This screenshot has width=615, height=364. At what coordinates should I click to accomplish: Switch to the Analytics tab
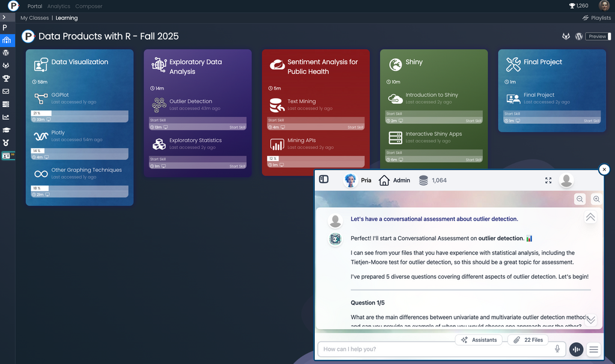58,6
